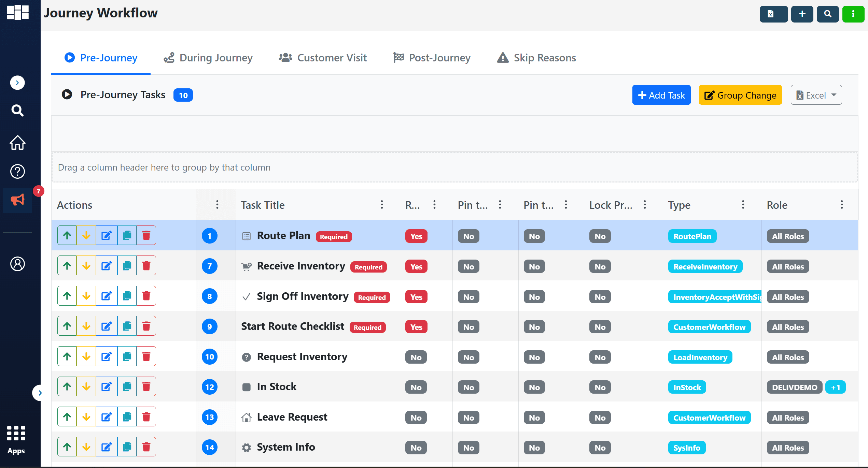Copy the Route Plan task
The width and height of the screenshot is (868, 468).
tap(127, 235)
